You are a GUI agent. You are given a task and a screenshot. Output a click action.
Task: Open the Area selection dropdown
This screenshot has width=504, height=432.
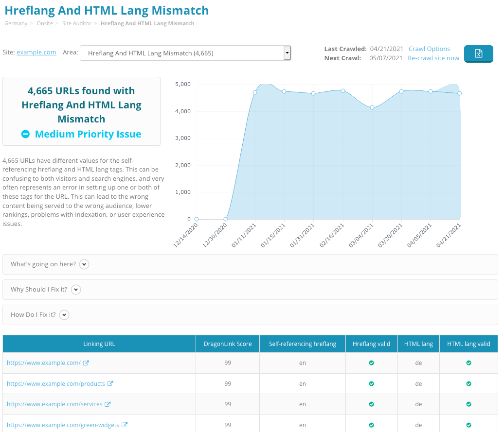tap(287, 52)
